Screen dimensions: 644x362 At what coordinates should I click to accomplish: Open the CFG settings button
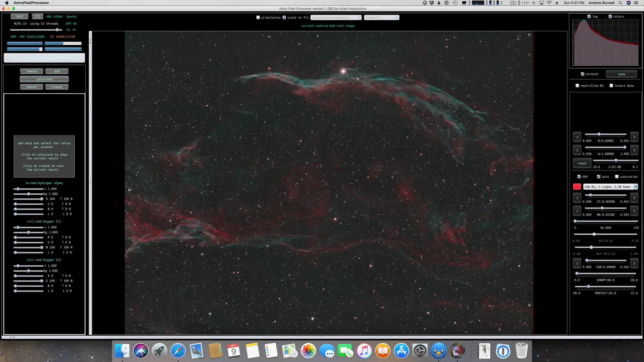tap(38, 16)
